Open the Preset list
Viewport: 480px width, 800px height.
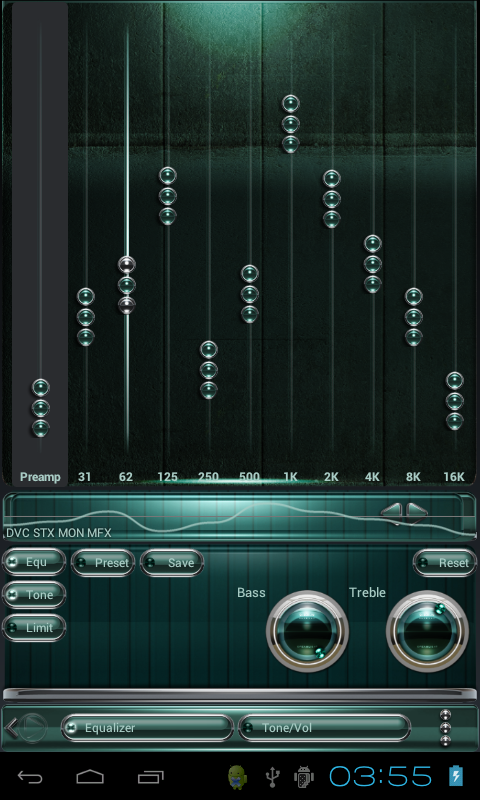tap(103, 563)
